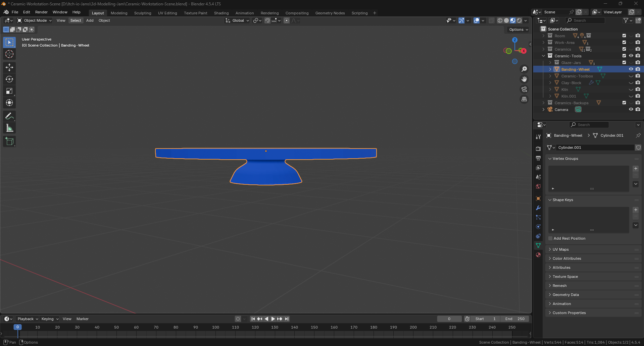Add a new shape key
Image resolution: width=644 pixels, height=346 pixels.
tap(636, 210)
